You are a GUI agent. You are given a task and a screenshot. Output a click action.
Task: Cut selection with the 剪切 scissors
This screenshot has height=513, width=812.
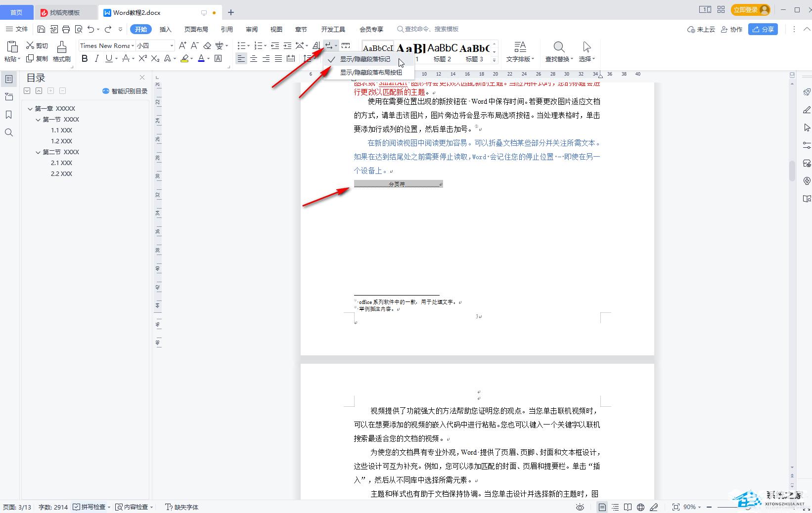[37, 45]
